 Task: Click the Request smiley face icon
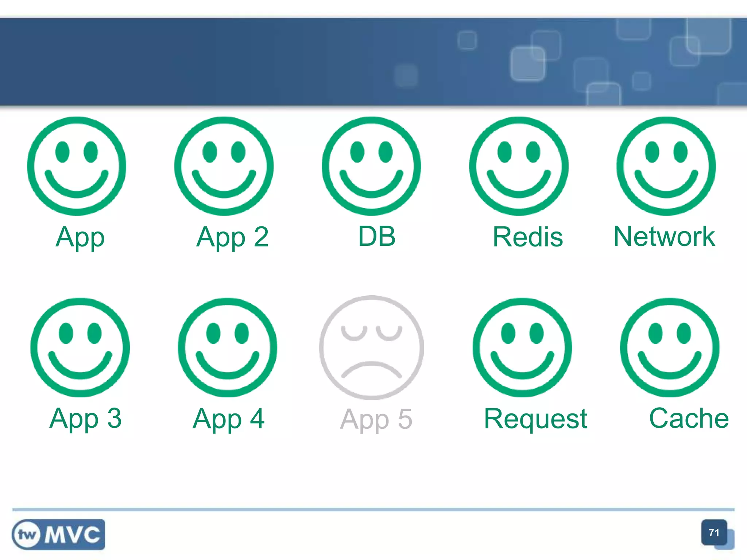tap(522, 347)
